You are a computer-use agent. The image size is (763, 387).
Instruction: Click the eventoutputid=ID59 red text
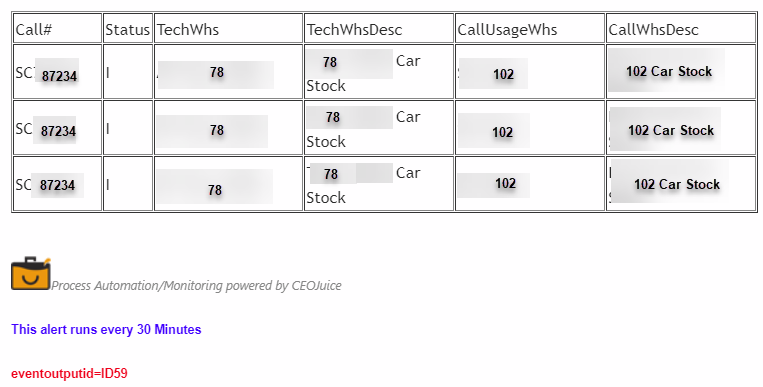pyautogui.click(x=69, y=374)
